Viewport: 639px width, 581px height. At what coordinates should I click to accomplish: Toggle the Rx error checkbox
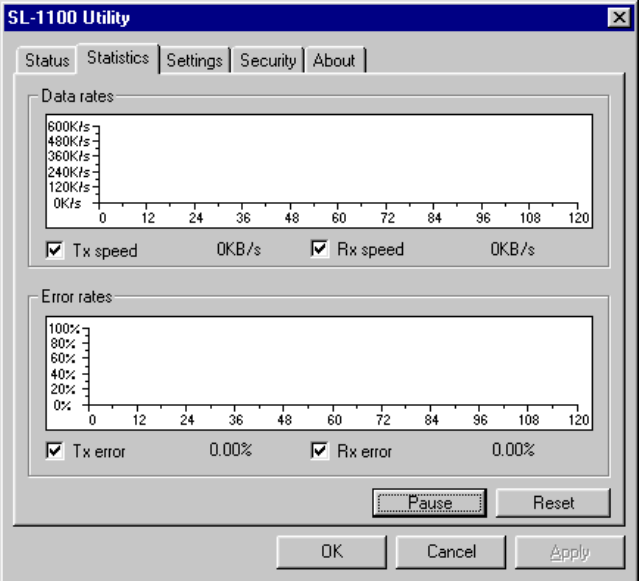point(320,451)
